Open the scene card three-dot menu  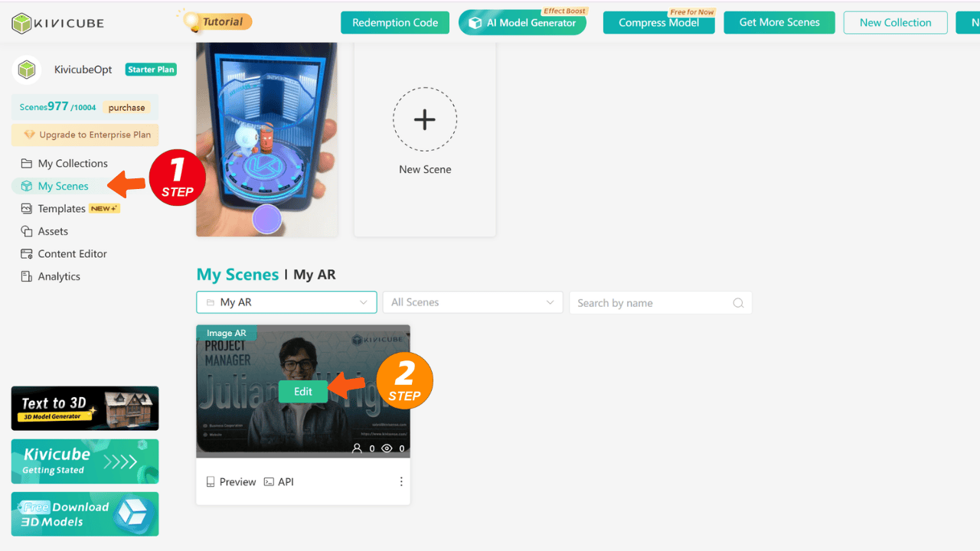tap(401, 481)
